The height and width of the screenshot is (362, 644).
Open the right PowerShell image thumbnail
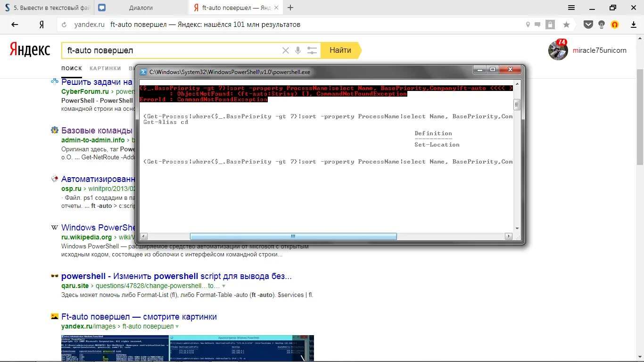point(242,349)
